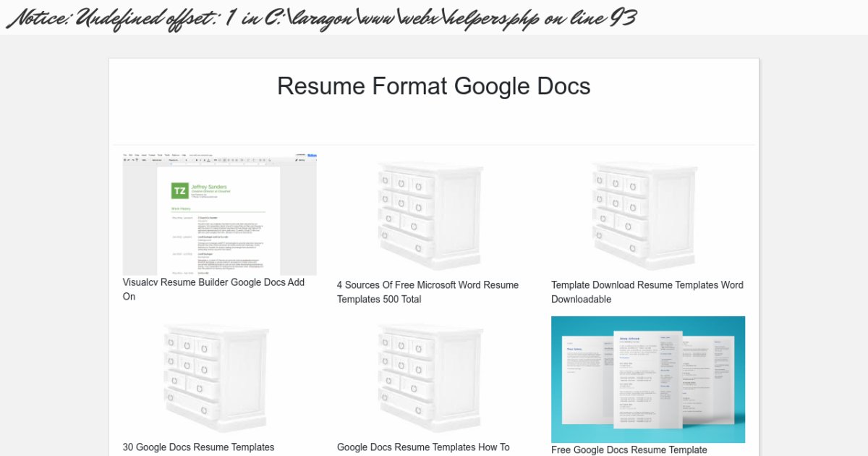Open the 30 Google Docs Resume Templates link
The width and height of the screenshot is (868, 456).
199,447
